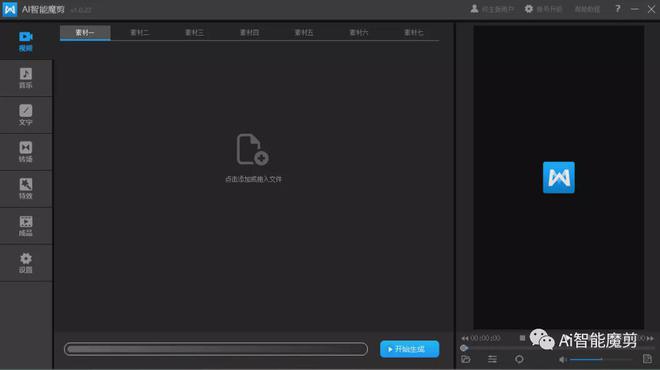Fast-forward the preview playback
This screenshot has width=660, height=370.
click(x=650, y=338)
